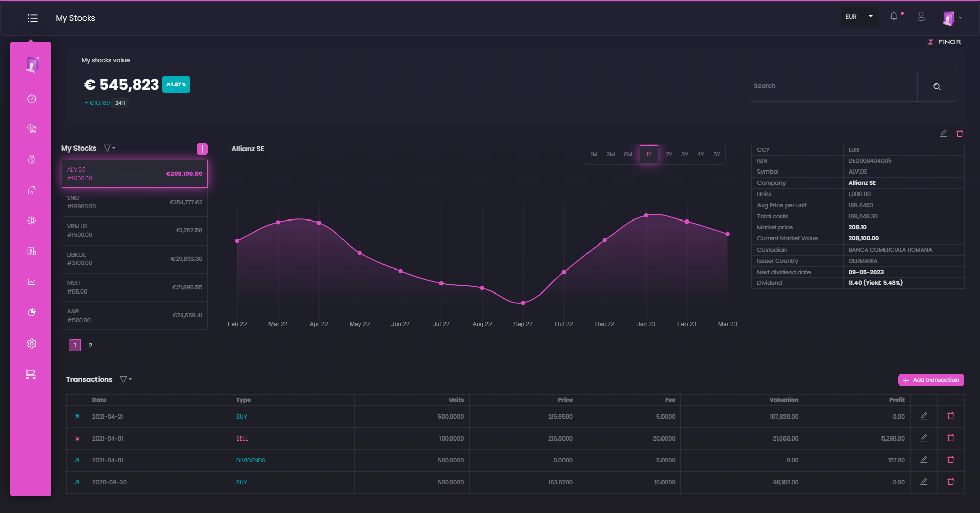Image resolution: width=980 pixels, height=513 pixels.
Task: Delete the 2021-04-21 BUY transaction
Action: [x=950, y=416]
